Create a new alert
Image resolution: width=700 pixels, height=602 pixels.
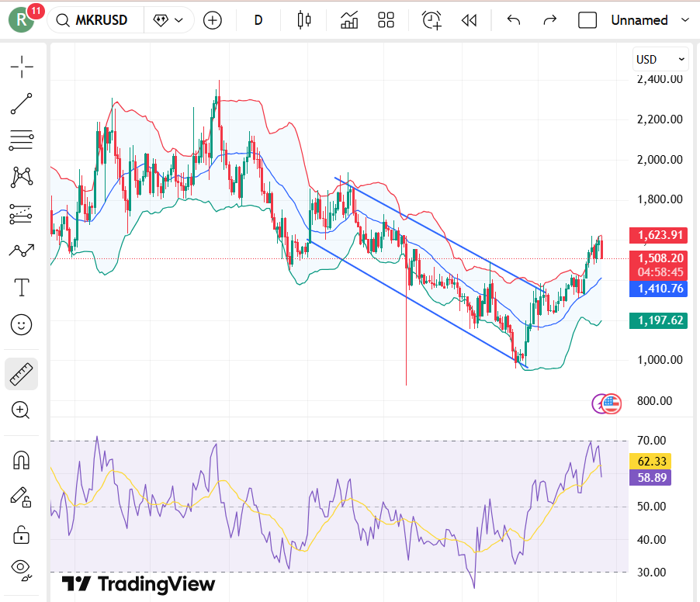click(x=431, y=20)
